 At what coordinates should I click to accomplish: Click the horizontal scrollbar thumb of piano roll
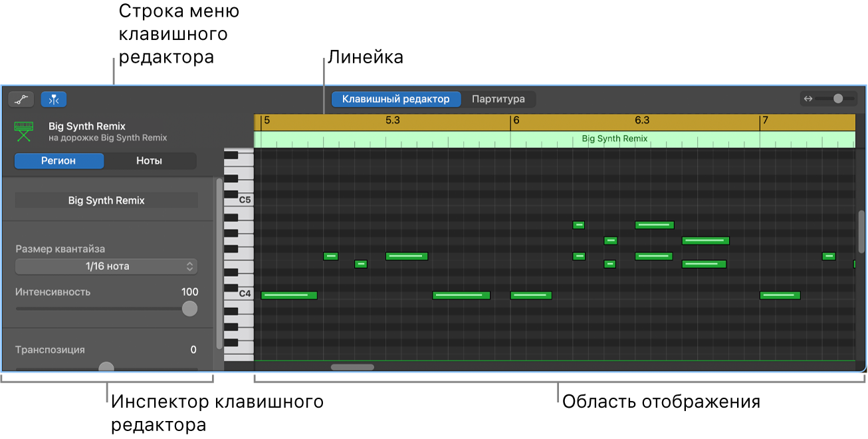point(353,366)
